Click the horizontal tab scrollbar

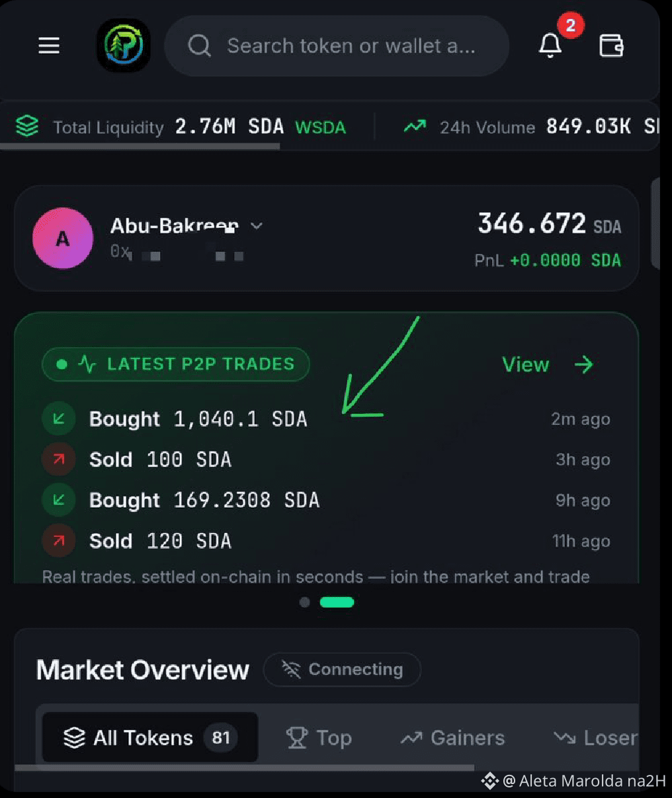pyautogui.click(x=245, y=768)
